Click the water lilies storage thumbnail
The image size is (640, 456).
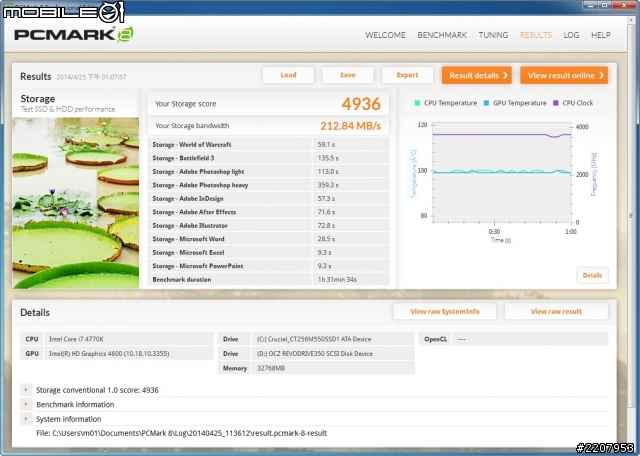pyautogui.click(x=76, y=203)
